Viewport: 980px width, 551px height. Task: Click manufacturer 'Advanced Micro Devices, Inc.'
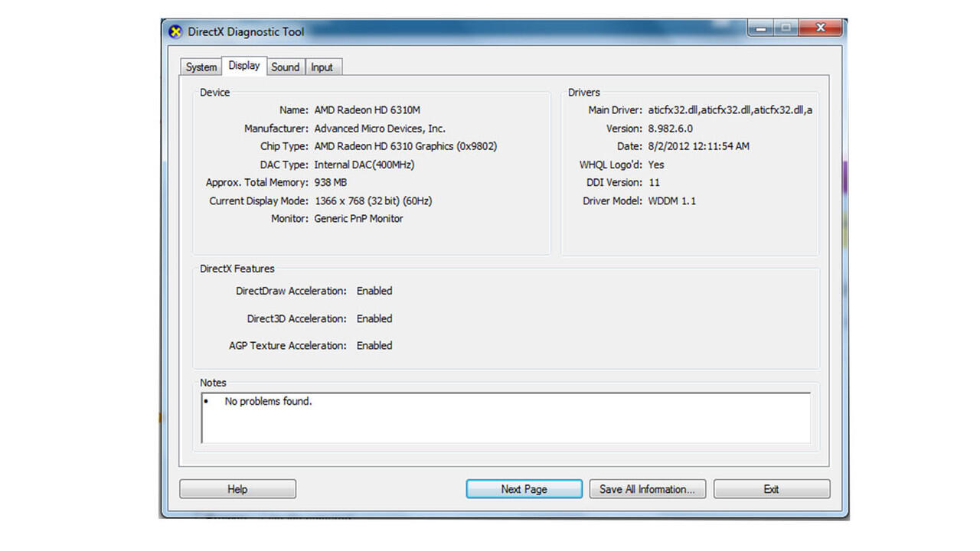click(x=380, y=129)
